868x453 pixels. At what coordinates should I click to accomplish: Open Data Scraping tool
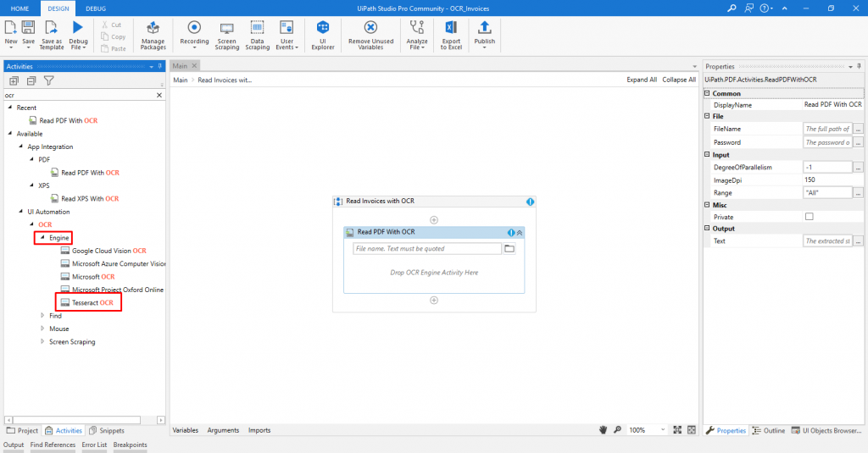point(258,36)
